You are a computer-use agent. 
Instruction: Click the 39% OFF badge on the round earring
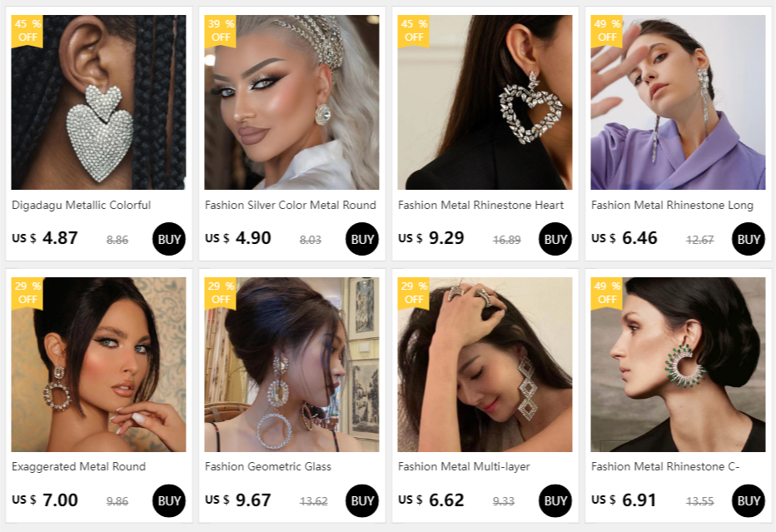[x=221, y=31]
